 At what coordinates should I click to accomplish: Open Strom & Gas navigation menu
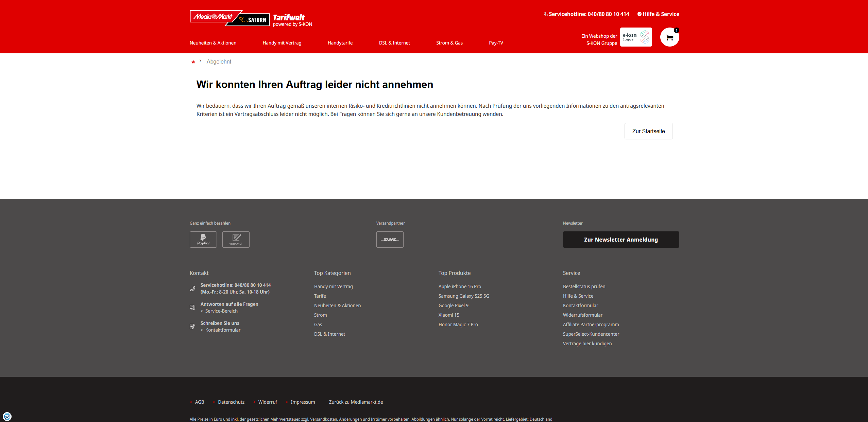(449, 43)
